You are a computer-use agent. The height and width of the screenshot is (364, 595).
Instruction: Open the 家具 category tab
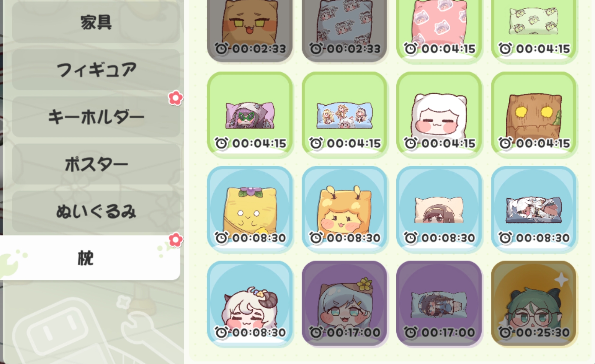pos(96,22)
